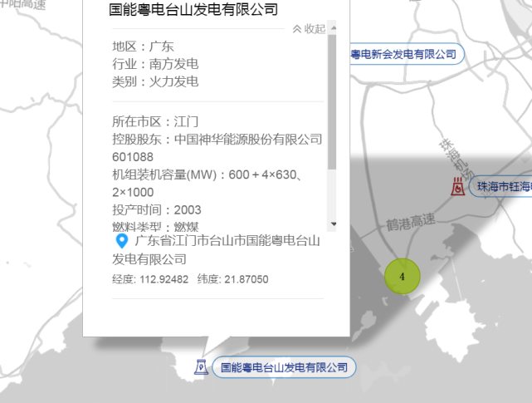
Task: Click the scrollbar down arrow in popup
Action: coord(334,224)
